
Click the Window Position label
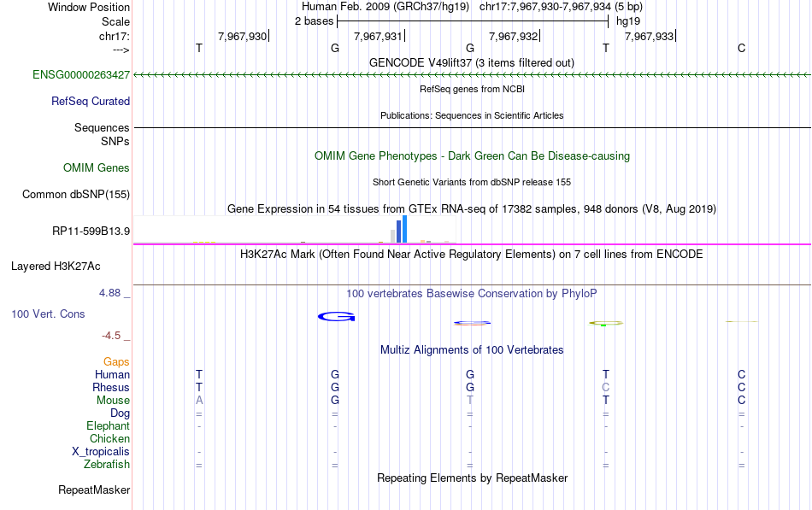(x=89, y=8)
